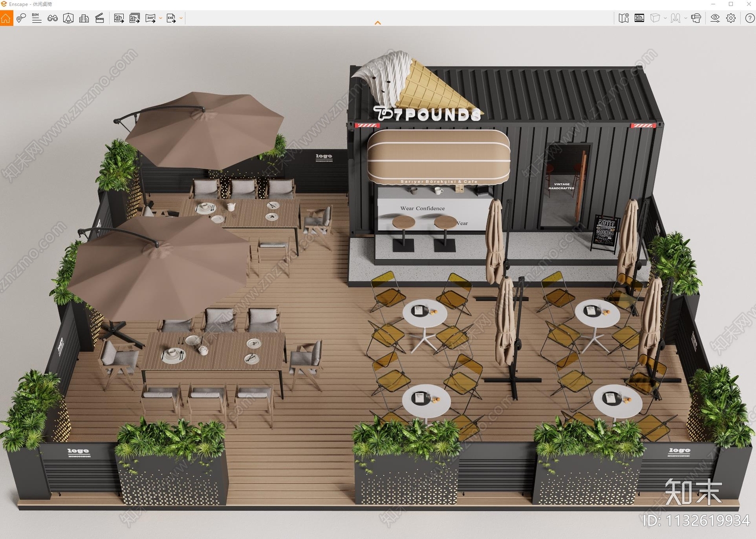The height and width of the screenshot is (539, 756).
Task: Maximize the Enscape window
Action: (731, 4)
